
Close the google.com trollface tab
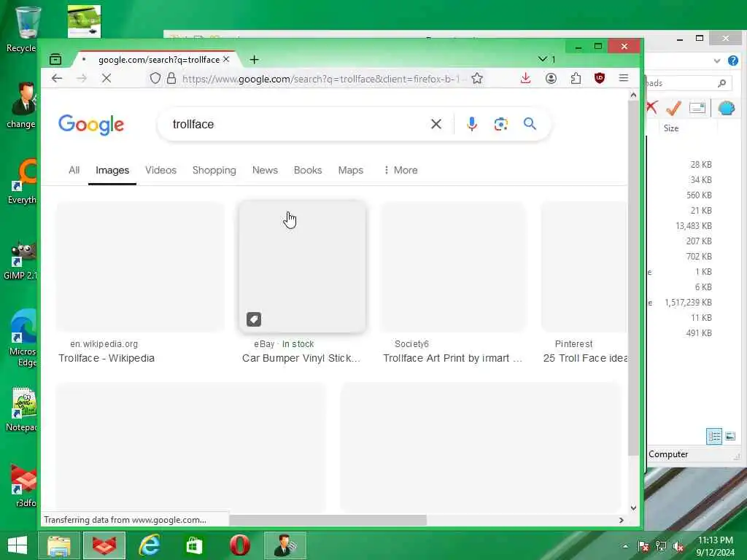click(226, 60)
